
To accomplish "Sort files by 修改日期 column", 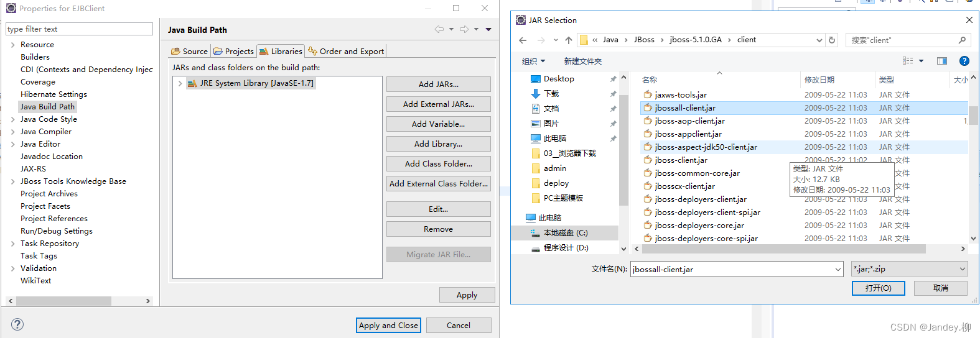I will [819, 80].
